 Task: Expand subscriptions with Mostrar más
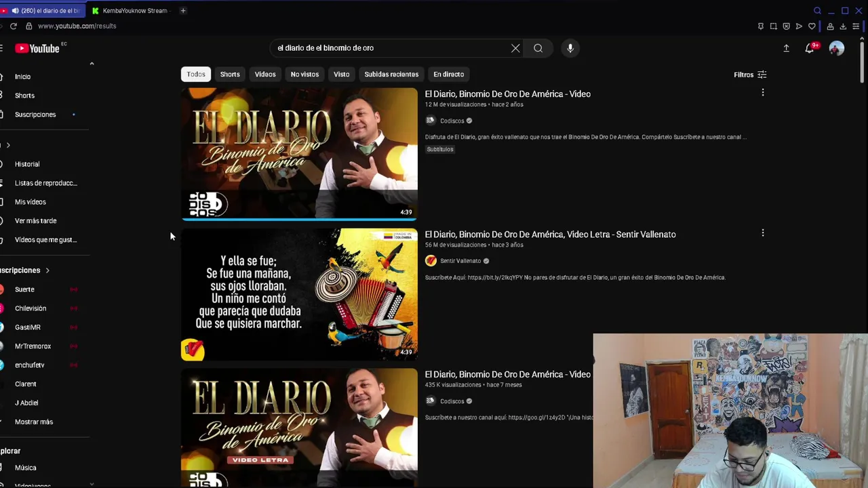click(x=34, y=422)
